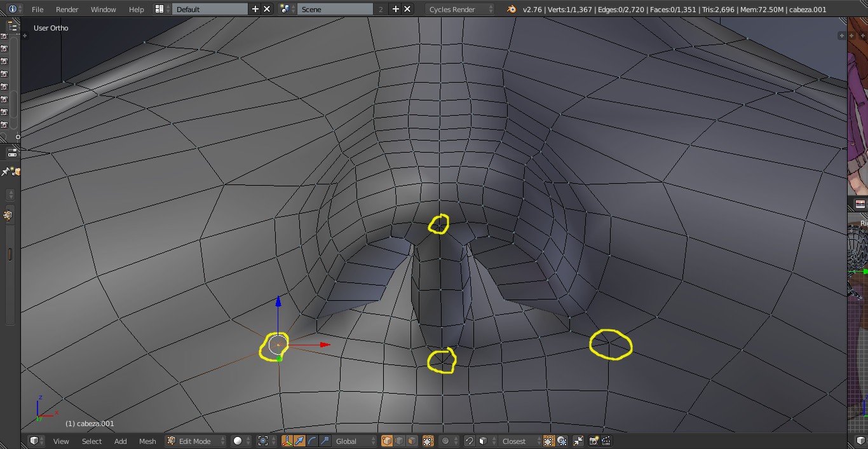Open the Render menu
Screen dimensions: 868x449
click(x=67, y=10)
